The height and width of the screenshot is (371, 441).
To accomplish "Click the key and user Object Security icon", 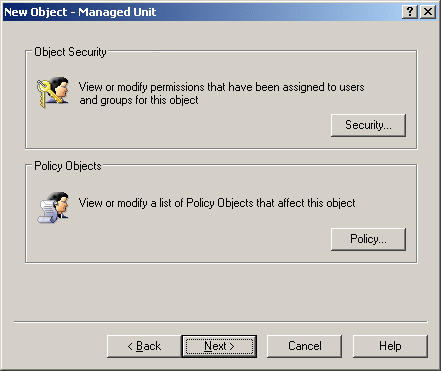I will point(53,92).
